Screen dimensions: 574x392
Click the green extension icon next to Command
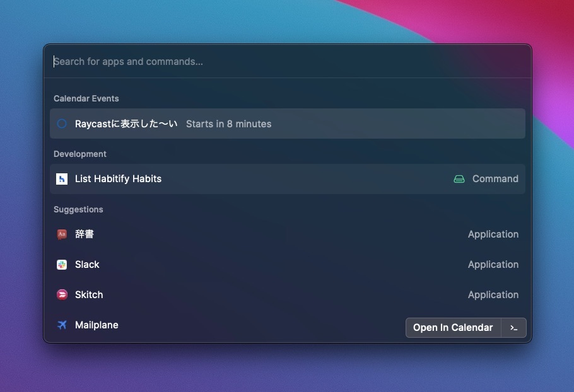click(x=459, y=179)
